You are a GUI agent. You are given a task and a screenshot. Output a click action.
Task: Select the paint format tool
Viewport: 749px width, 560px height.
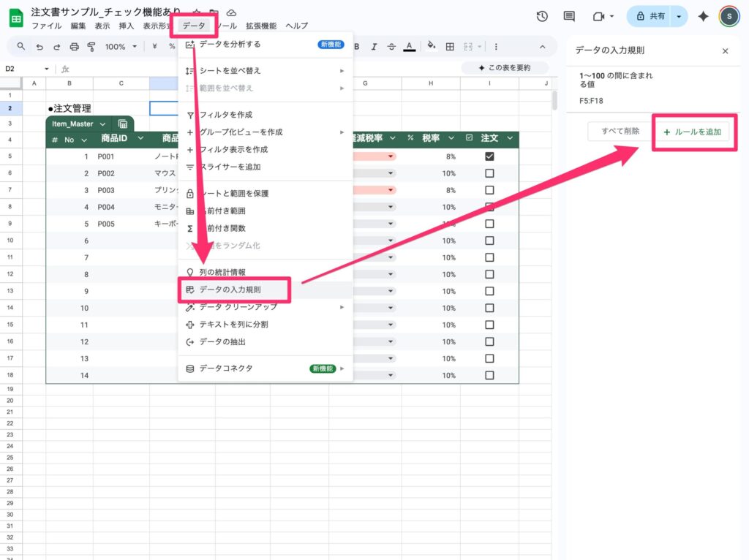[91, 47]
